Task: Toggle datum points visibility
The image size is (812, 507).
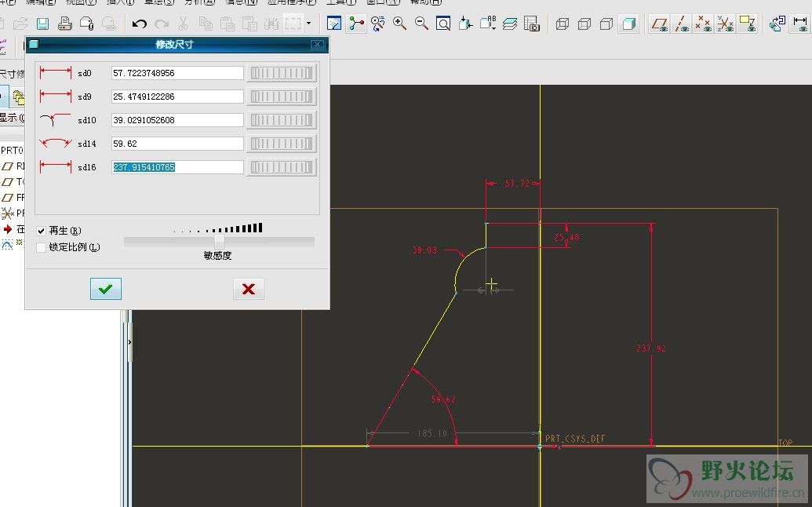Action: 703,24
